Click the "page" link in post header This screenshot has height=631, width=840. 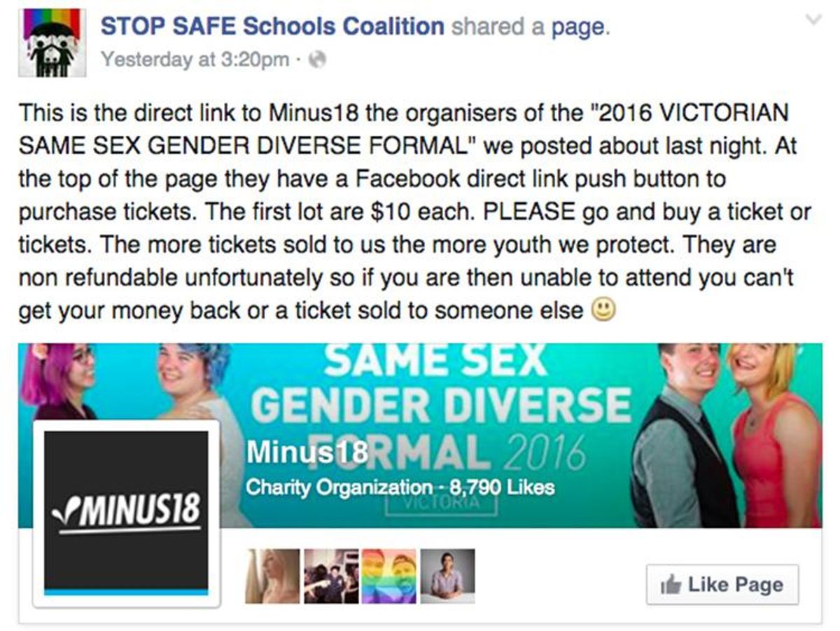(584, 27)
